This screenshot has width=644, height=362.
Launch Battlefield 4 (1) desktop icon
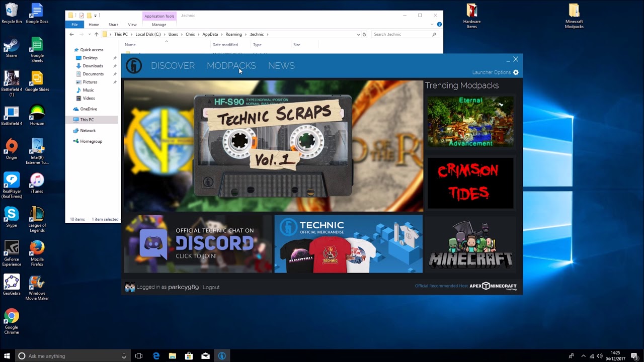[12, 84]
